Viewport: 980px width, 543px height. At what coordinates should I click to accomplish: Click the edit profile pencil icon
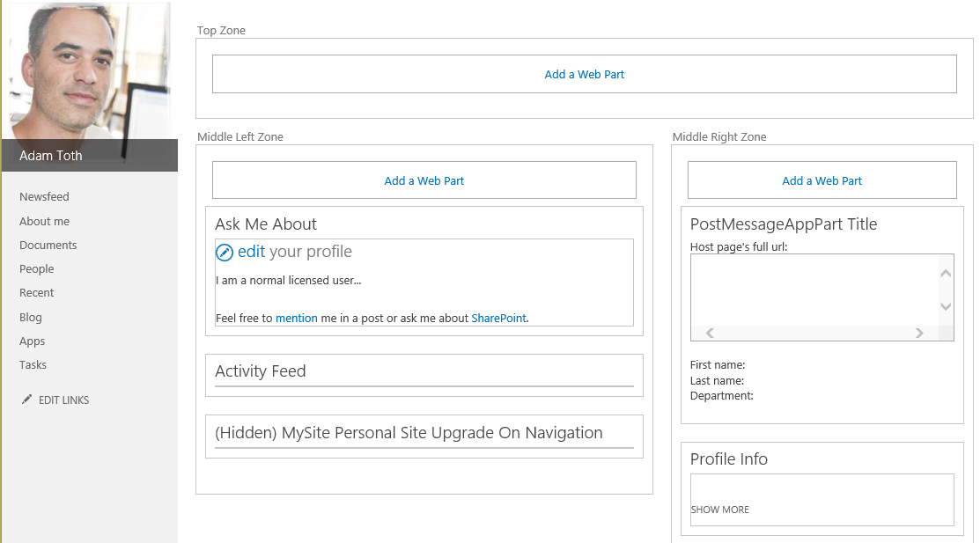click(225, 253)
